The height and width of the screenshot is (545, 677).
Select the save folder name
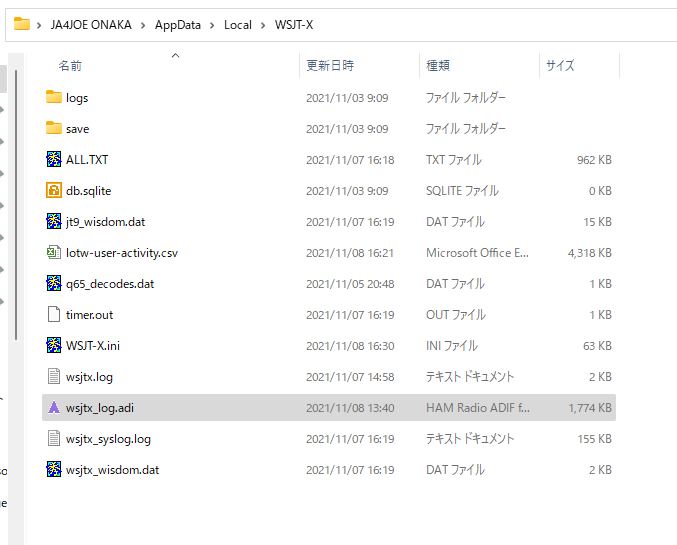click(x=77, y=129)
